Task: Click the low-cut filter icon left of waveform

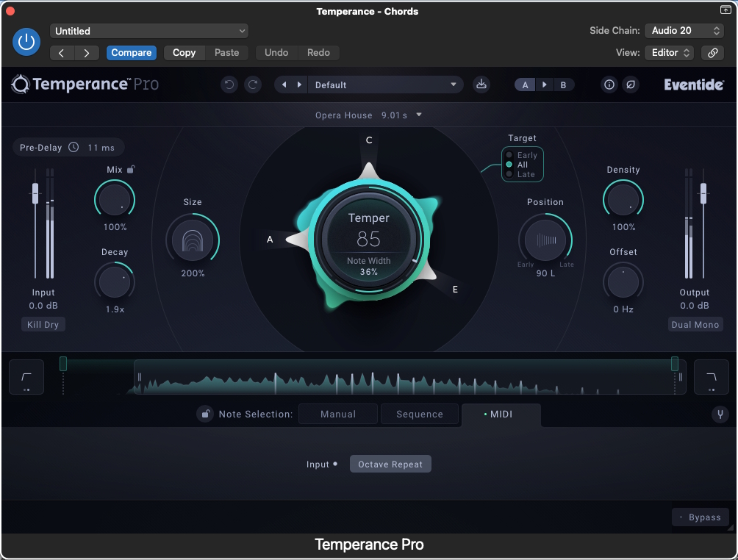Action: click(x=26, y=377)
